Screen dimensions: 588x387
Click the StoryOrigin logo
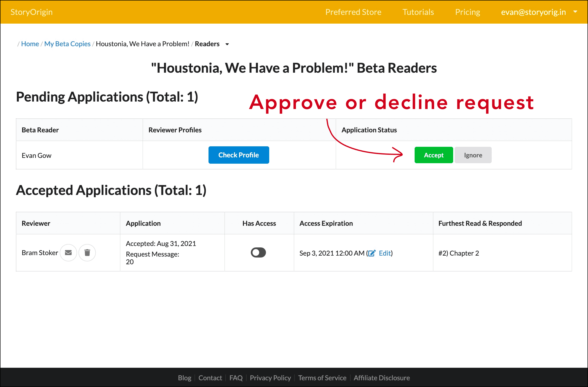tap(31, 12)
